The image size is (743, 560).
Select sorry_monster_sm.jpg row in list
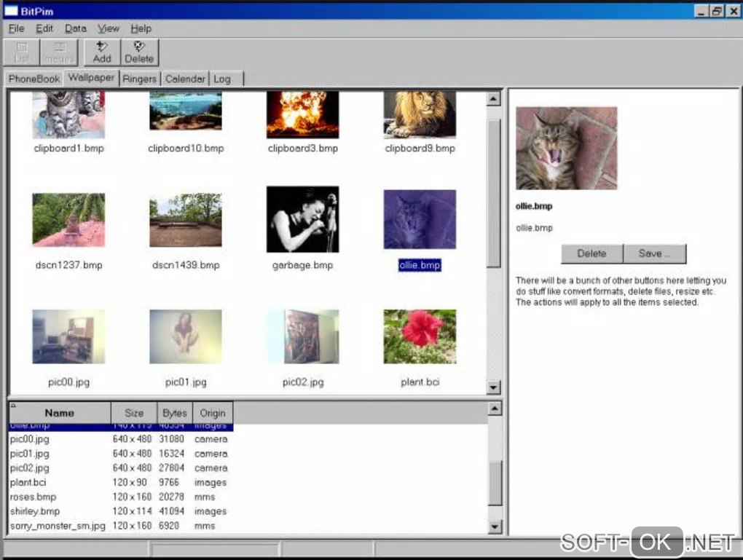point(121,526)
